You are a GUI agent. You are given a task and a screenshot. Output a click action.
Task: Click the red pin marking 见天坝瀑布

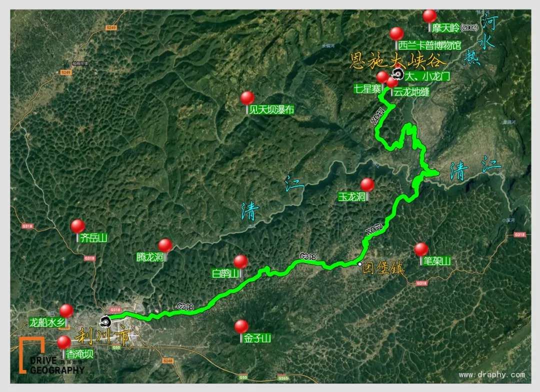coord(247,98)
